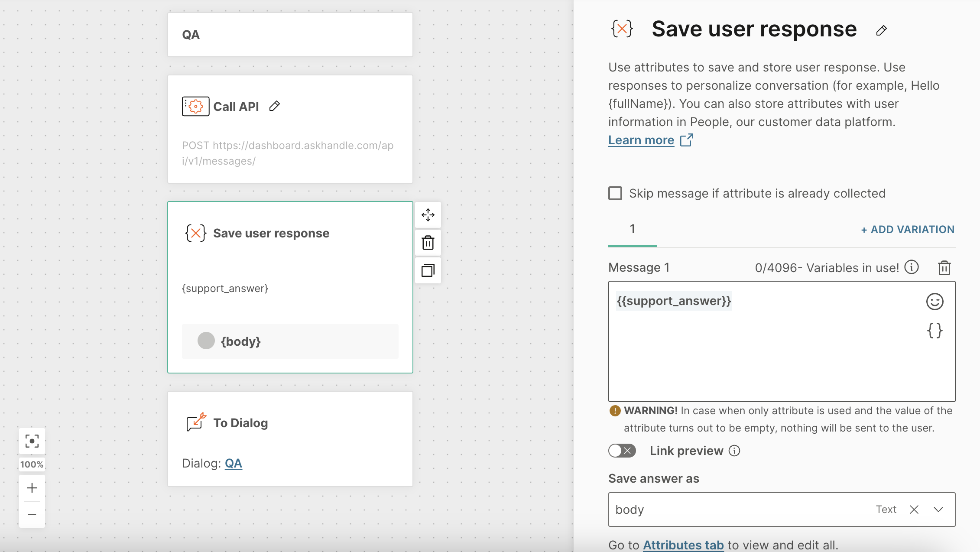Duplicate the Save user response block
The width and height of the screenshot is (980, 552).
coord(428,271)
